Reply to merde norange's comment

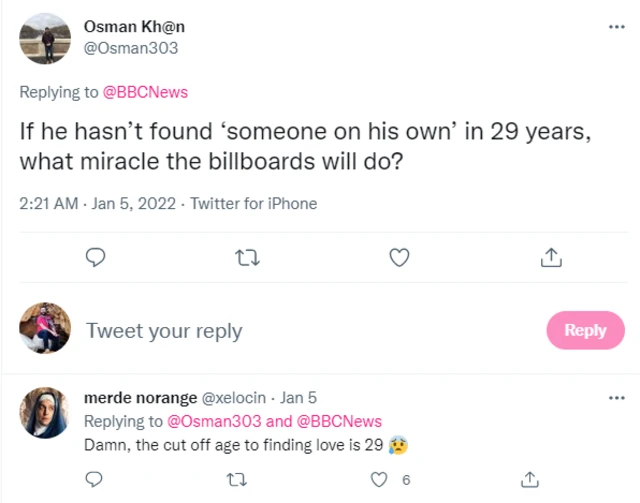(x=93, y=479)
